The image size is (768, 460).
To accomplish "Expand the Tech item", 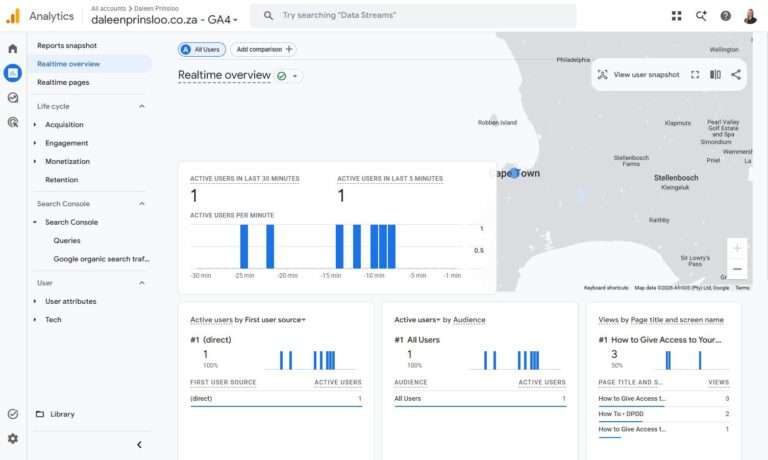I will (x=35, y=320).
